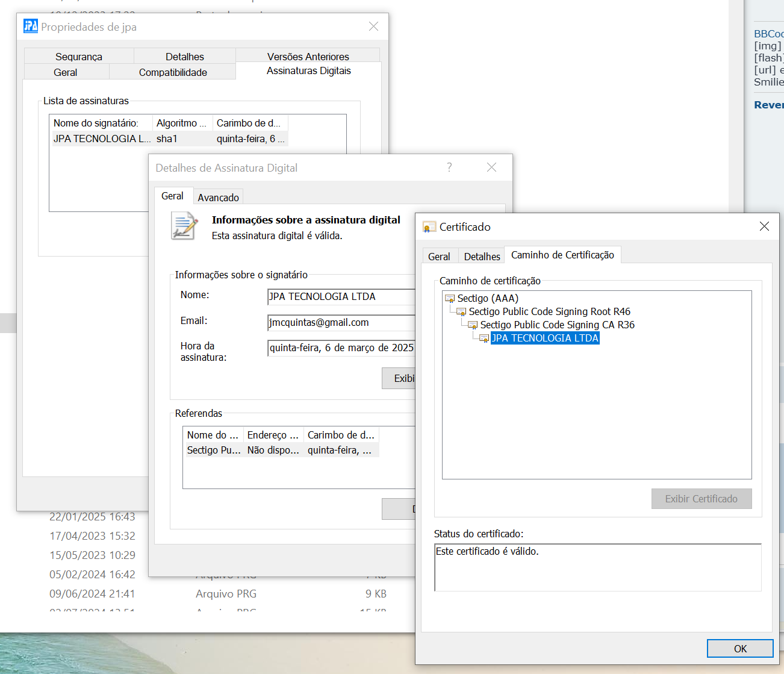Click the partially hidden Exibi button in signer info

[x=399, y=378]
